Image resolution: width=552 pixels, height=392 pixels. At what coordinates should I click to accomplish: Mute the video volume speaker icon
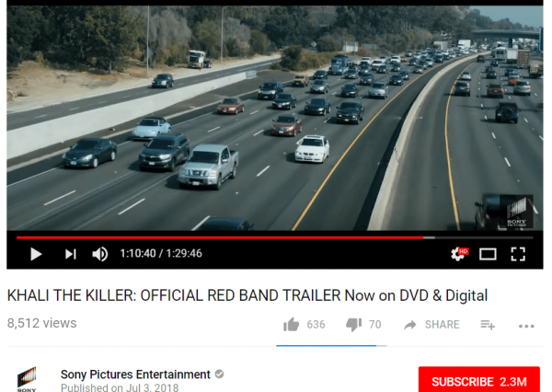(x=100, y=254)
